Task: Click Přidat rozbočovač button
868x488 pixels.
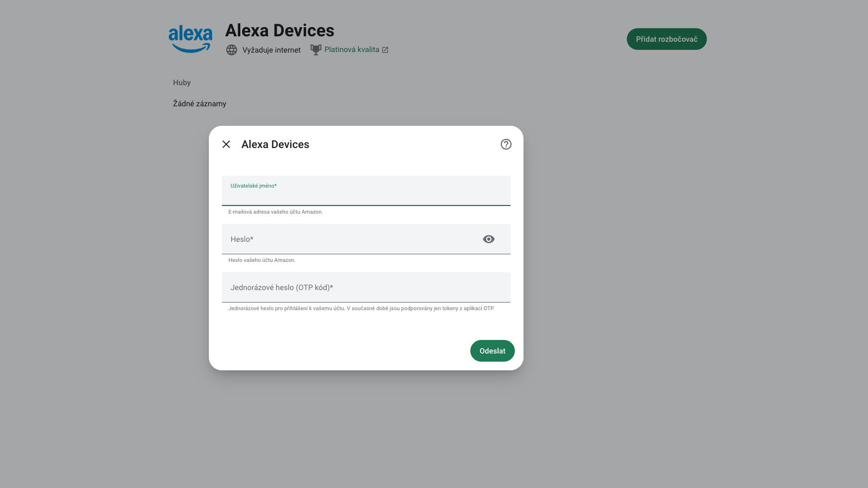Action: (667, 39)
